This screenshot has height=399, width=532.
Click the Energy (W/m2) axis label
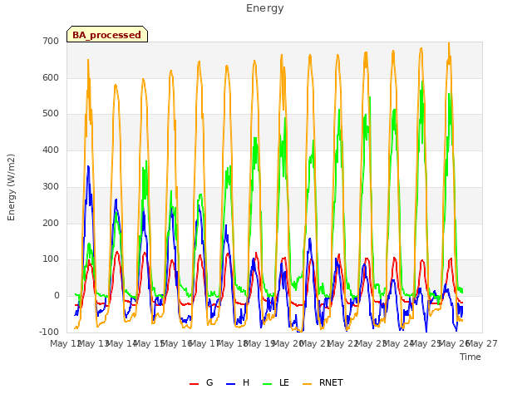tap(11, 187)
